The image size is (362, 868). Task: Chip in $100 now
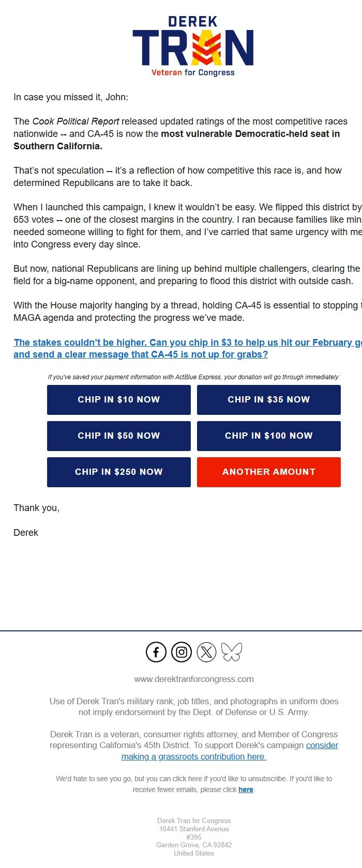click(x=268, y=436)
